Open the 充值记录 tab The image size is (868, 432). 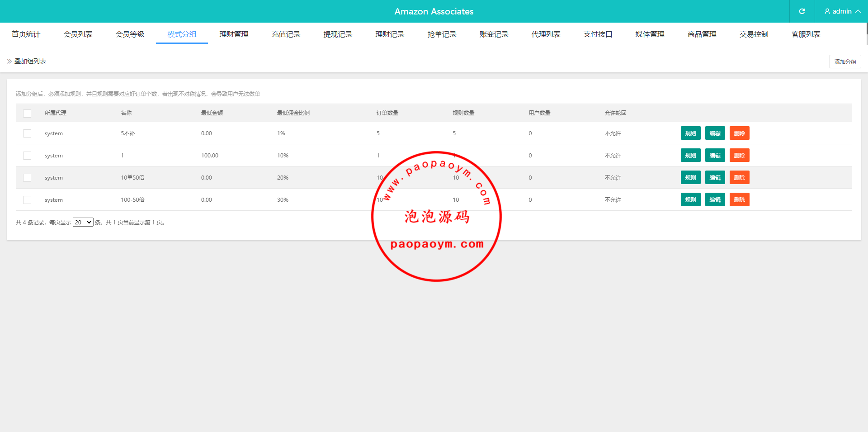click(286, 34)
